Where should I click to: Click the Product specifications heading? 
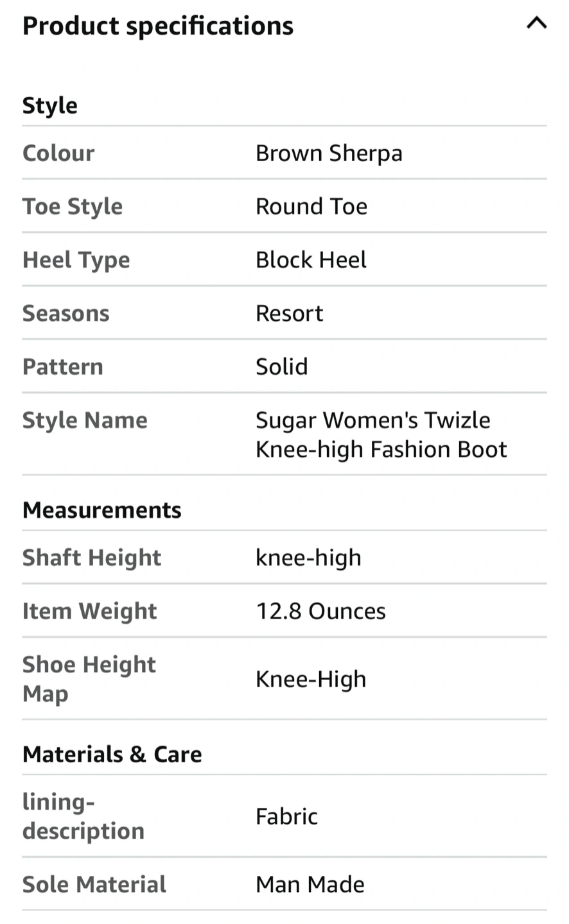[158, 26]
